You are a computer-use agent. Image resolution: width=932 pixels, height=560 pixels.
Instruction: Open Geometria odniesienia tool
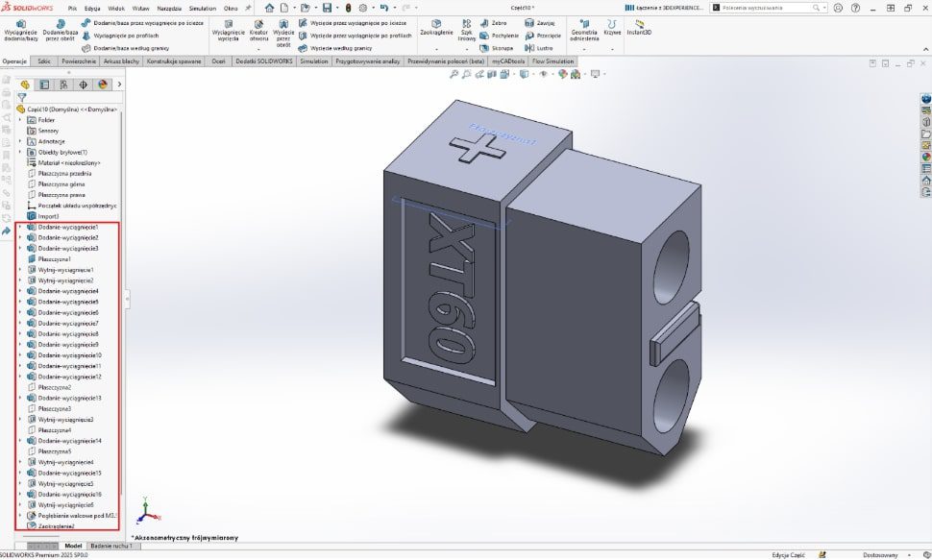point(583,31)
